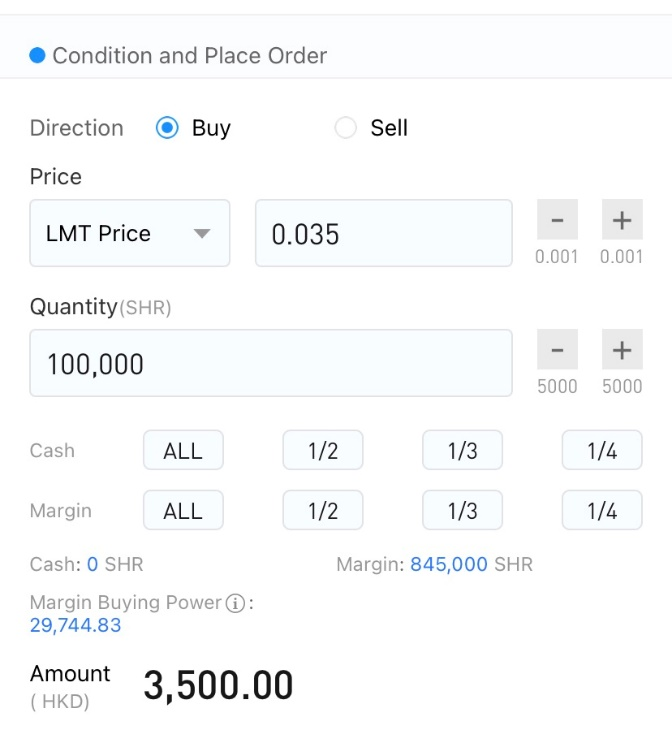Choose 1/3 in the Cash row
Screen dimensions: 672x730
click(462, 450)
